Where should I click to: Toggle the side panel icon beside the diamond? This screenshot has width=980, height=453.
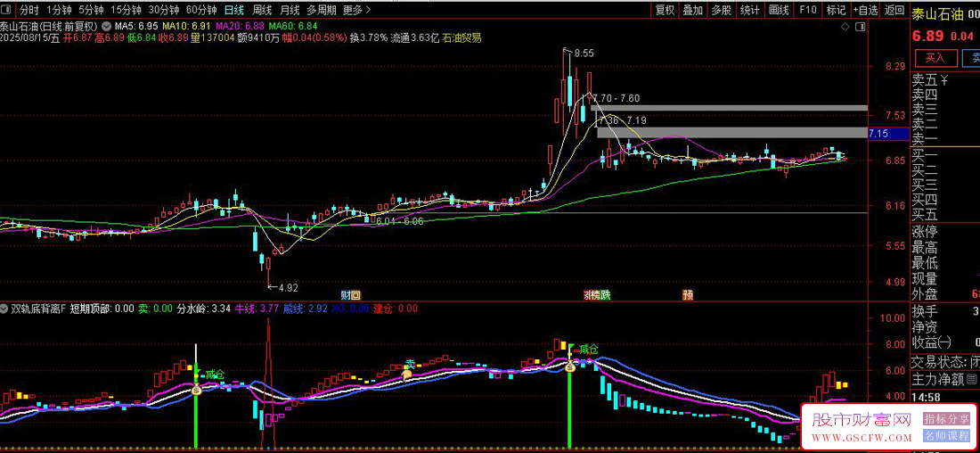(861, 27)
